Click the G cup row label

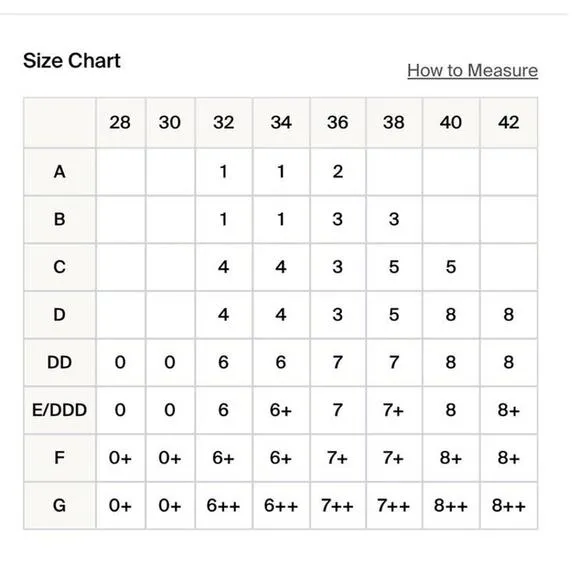tap(60, 505)
